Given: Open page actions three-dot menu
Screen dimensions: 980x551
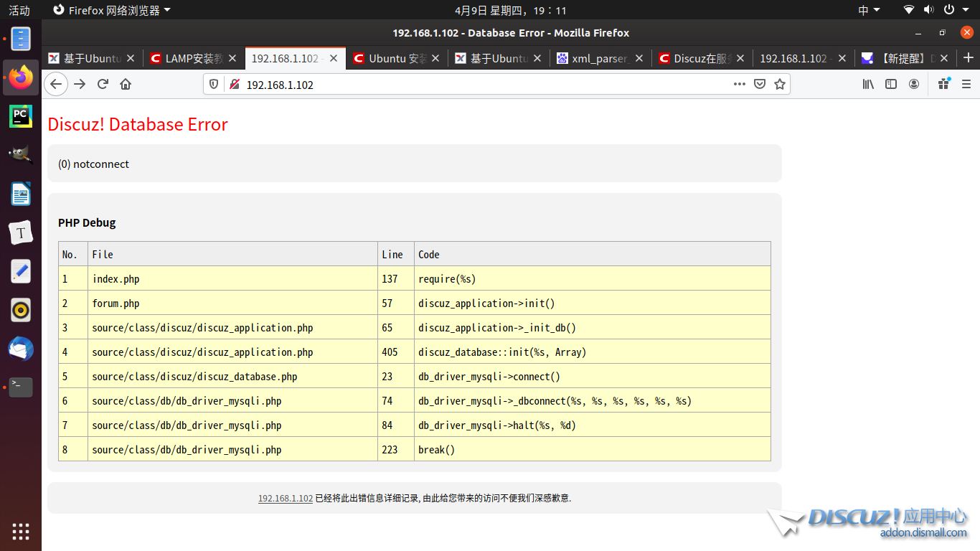Looking at the screenshot, I should coord(740,84).
